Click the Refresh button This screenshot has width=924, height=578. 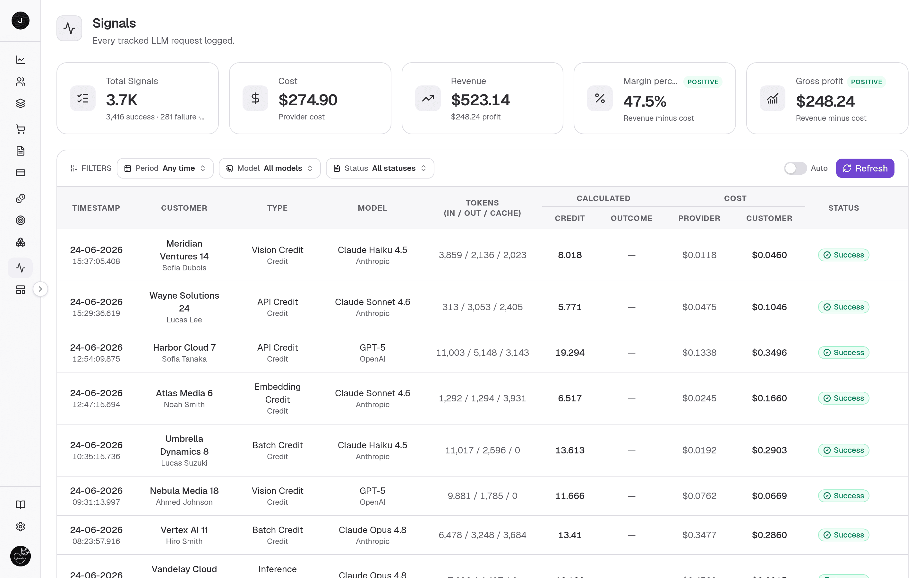coord(865,168)
